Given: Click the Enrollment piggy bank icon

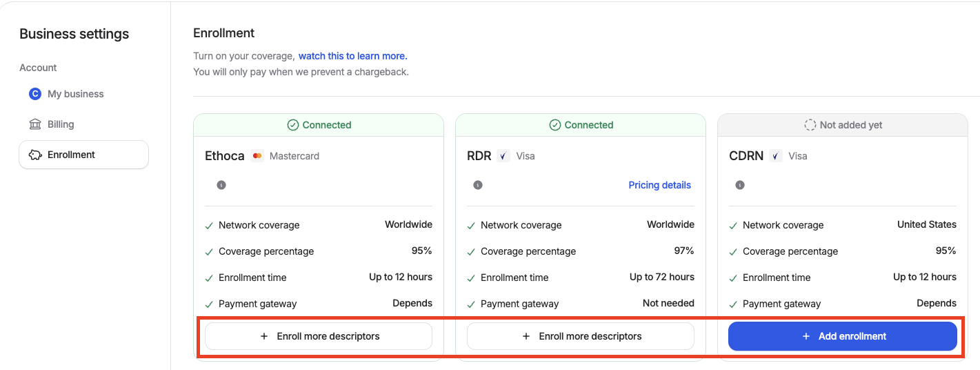Looking at the screenshot, I should pos(35,155).
